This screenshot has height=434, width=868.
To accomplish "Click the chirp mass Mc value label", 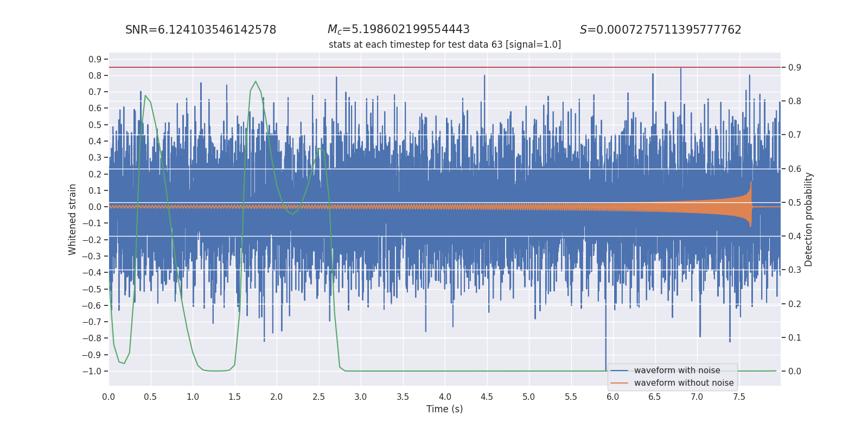I will coord(399,30).
